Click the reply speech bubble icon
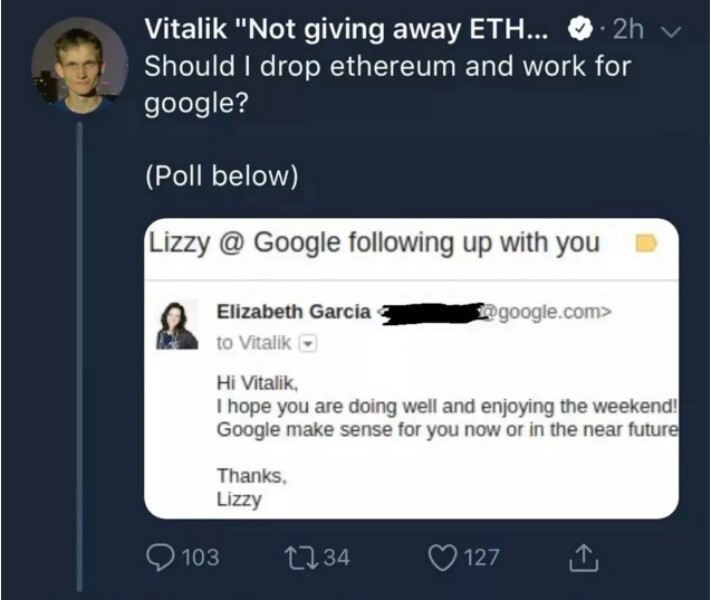 point(159,556)
